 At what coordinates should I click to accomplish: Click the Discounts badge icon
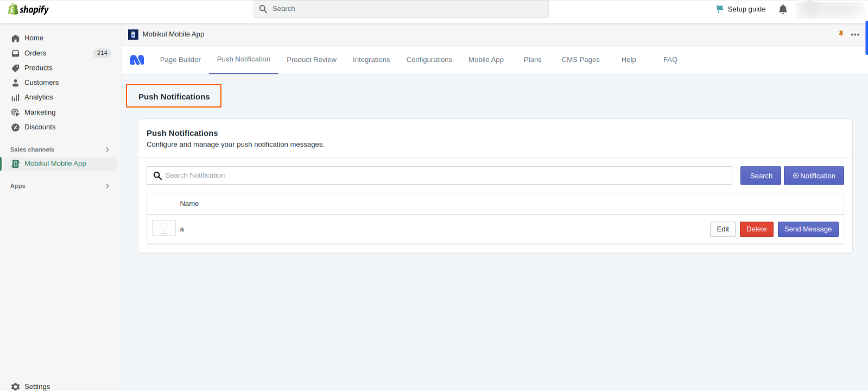[x=15, y=127]
